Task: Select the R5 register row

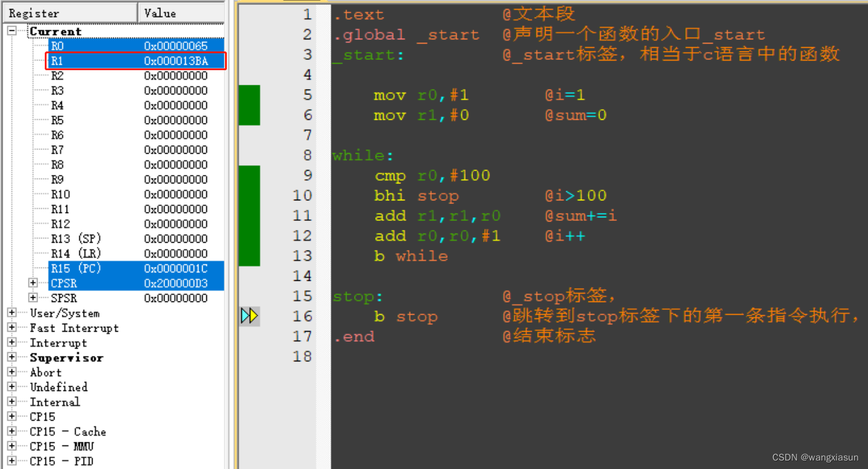Action: (x=136, y=120)
